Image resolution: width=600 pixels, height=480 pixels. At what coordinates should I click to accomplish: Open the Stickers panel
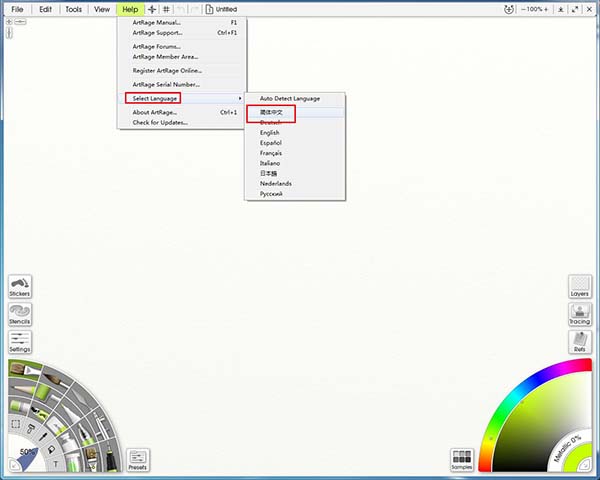[19, 286]
